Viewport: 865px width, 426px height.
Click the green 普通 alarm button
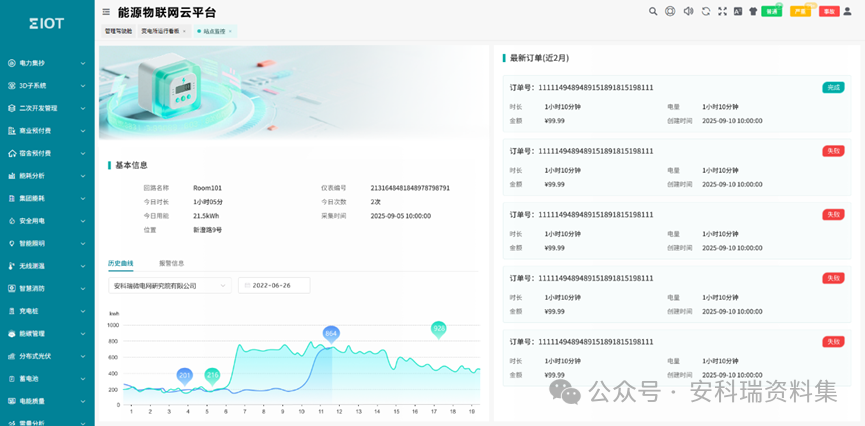click(x=771, y=12)
